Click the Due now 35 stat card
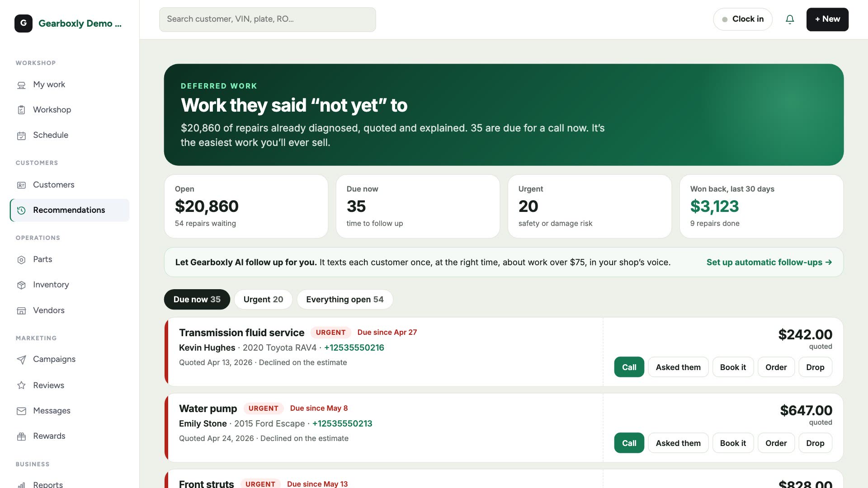 [418, 206]
